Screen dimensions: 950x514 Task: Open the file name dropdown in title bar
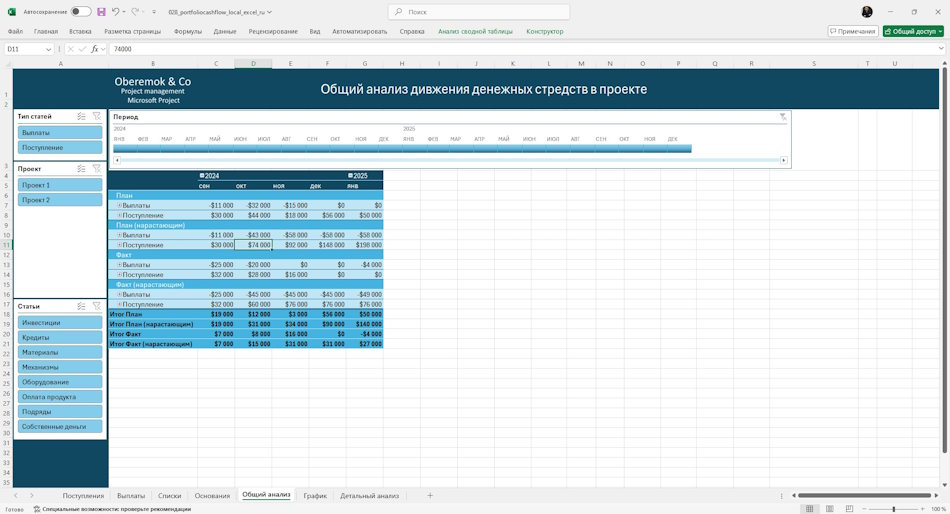(x=270, y=12)
